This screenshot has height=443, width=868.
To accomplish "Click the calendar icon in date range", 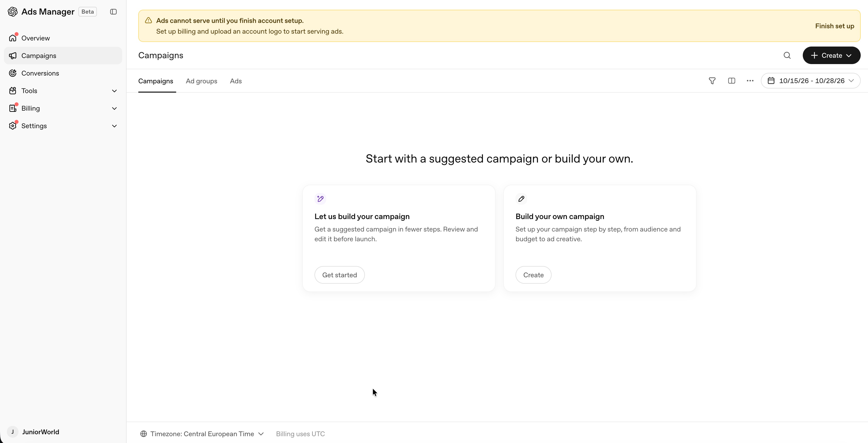I will 771,81.
